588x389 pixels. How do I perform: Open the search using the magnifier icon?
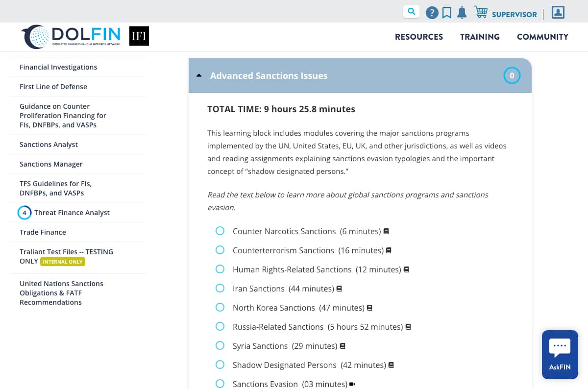coord(411,11)
